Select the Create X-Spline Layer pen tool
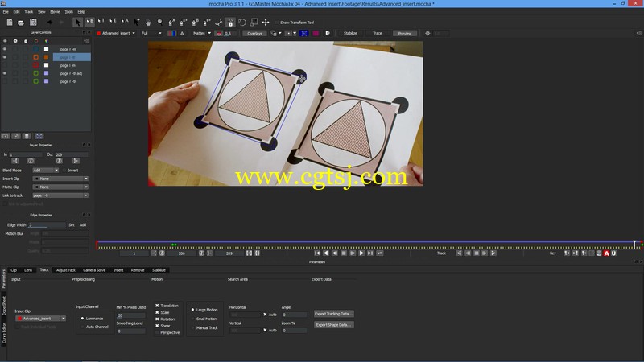The image size is (644, 362). [x=171, y=23]
